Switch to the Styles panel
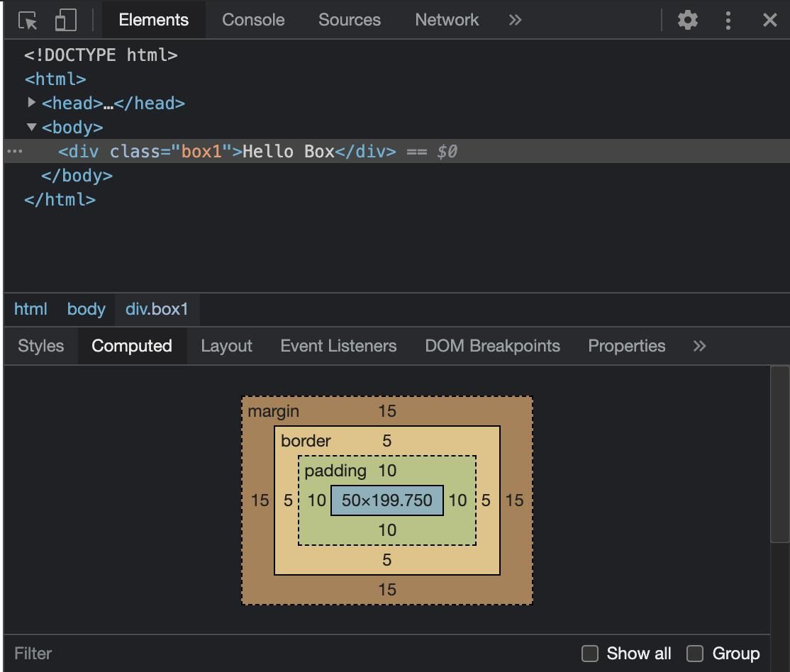 [40, 346]
